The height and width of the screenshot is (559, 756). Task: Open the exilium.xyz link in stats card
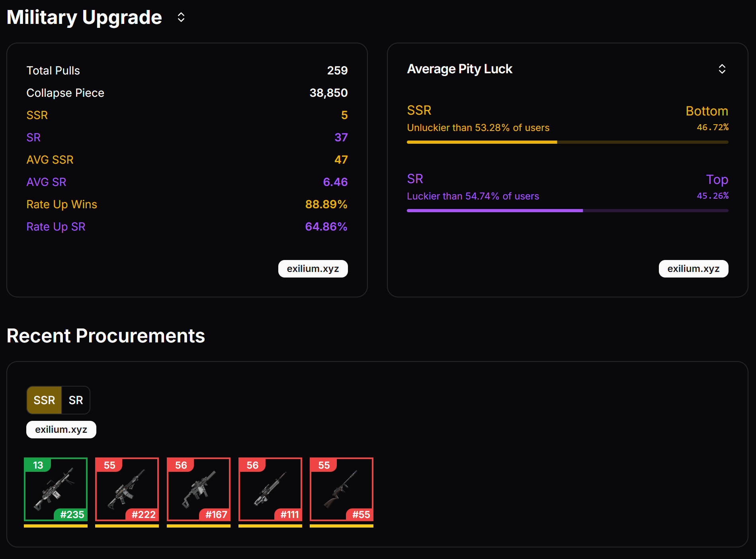[313, 269]
